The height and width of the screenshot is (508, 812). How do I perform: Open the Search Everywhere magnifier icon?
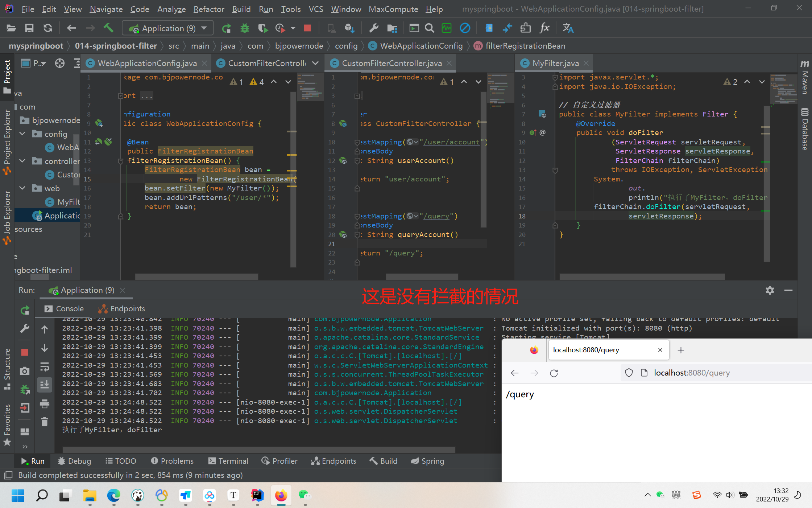point(429,28)
